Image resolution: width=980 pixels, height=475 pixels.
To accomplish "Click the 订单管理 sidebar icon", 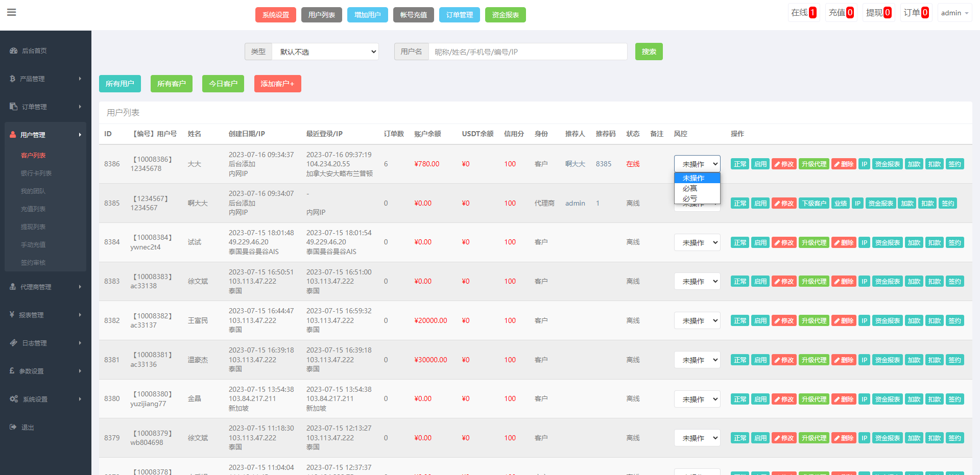I will point(14,107).
